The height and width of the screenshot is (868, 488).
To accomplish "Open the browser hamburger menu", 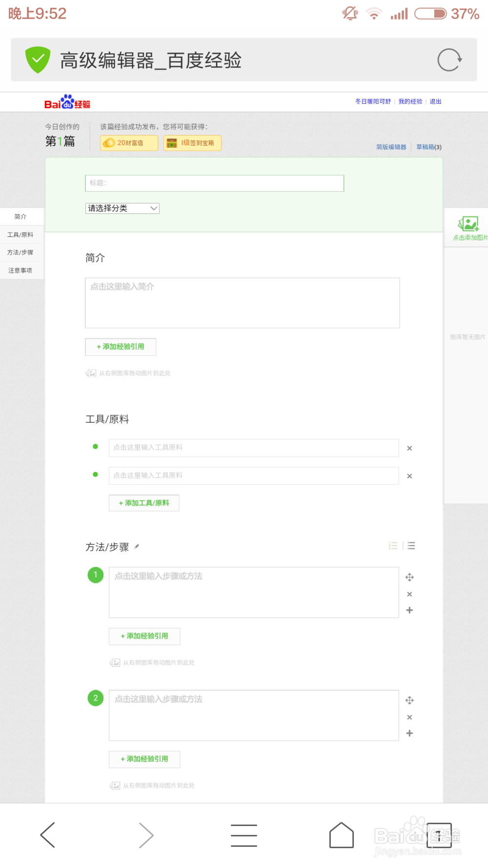I will click(244, 835).
